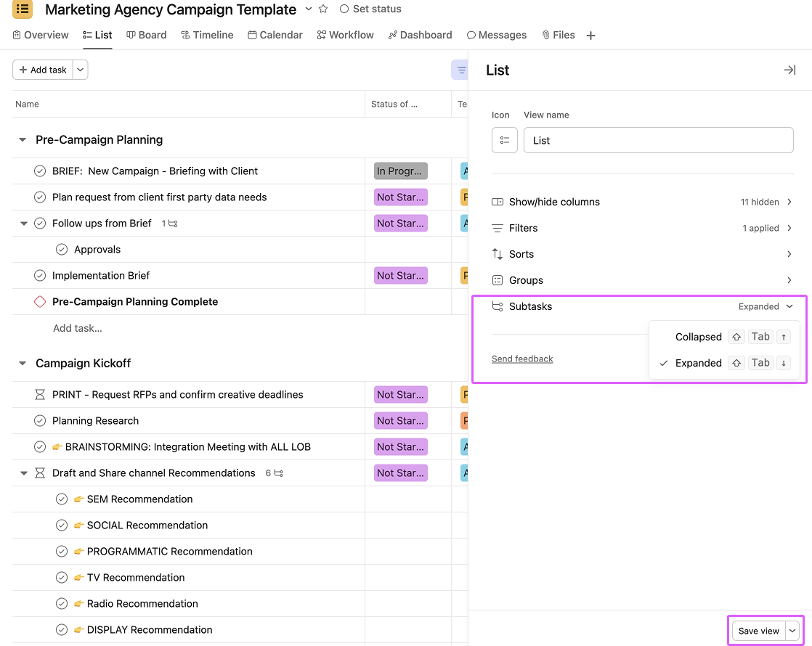Image resolution: width=812 pixels, height=646 pixels.
Task: Select Collapsed from the Subtasks menu
Action: (x=698, y=337)
